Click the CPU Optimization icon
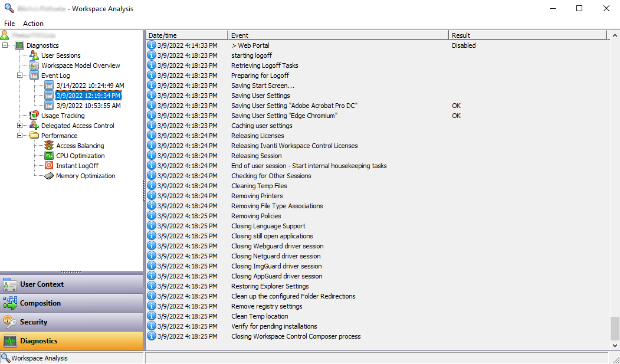 tap(49, 156)
